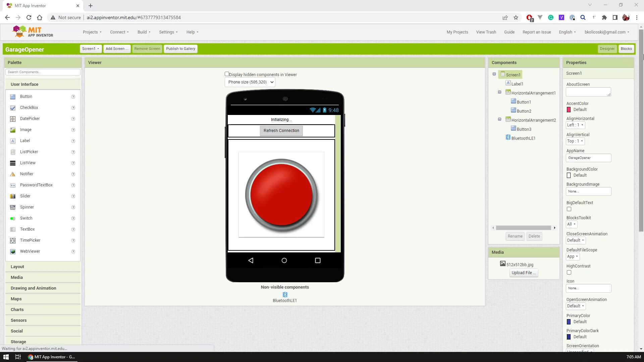Image resolution: width=644 pixels, height=362 pixels.
Task: Enable the HighContrast checkbox
Action: point(569,273)
